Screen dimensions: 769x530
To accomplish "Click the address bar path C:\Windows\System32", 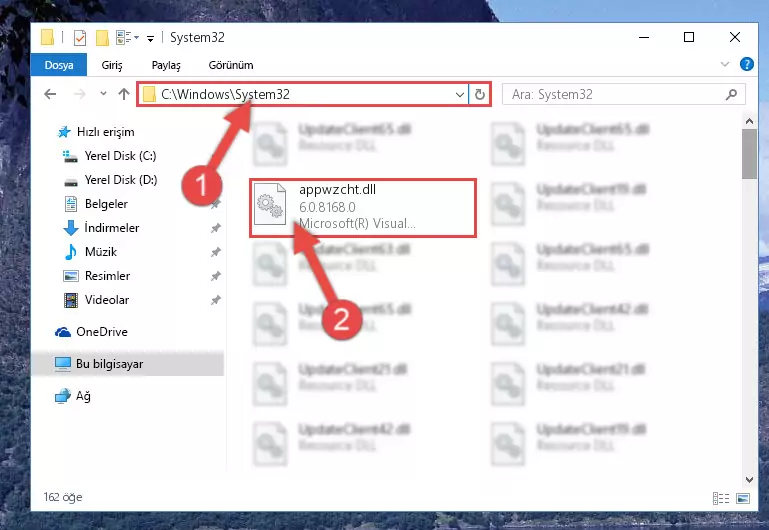I will click(x=225, y=94).
